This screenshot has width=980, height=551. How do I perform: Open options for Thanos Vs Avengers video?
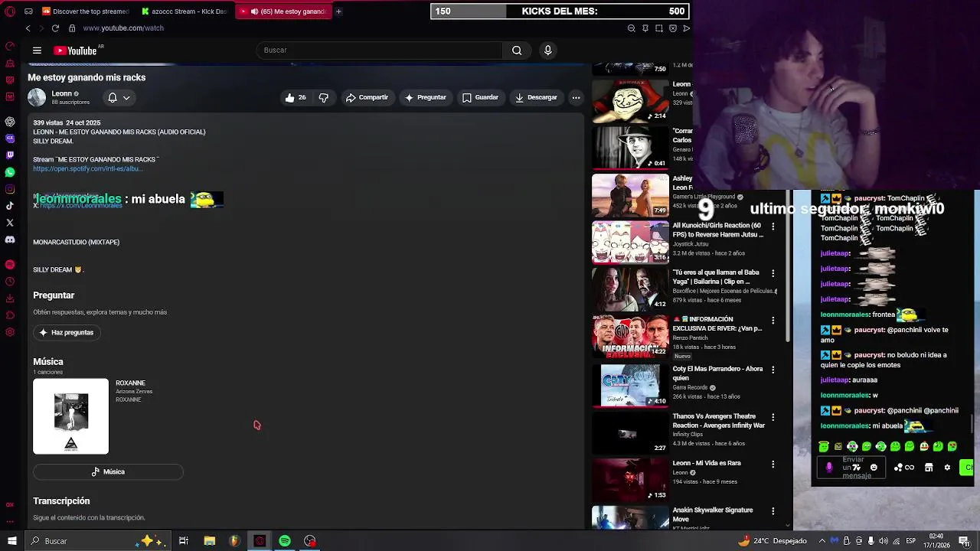[x=773, y=417]
